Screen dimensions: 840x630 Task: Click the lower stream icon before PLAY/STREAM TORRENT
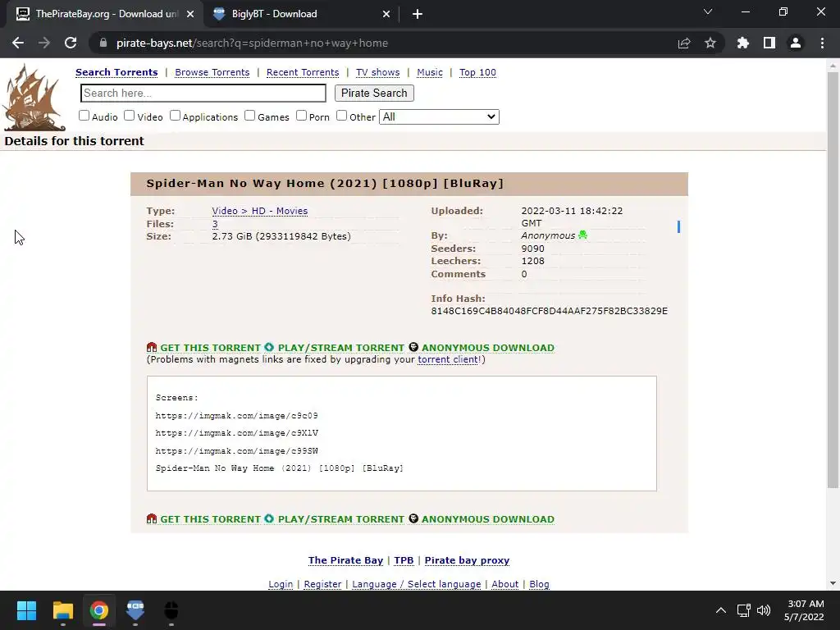pyautogui.click(x=269, y=518)
